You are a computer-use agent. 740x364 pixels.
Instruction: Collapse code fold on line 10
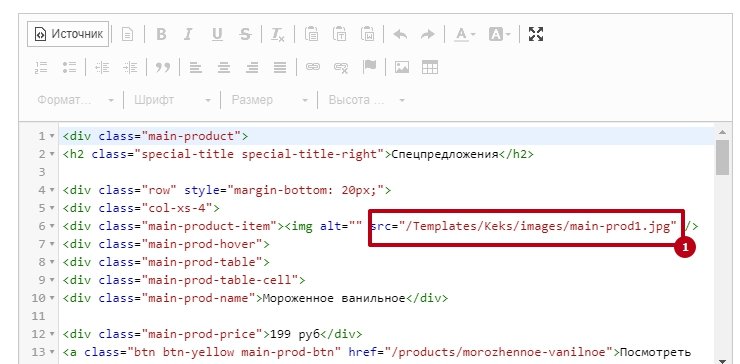[52, 299]
